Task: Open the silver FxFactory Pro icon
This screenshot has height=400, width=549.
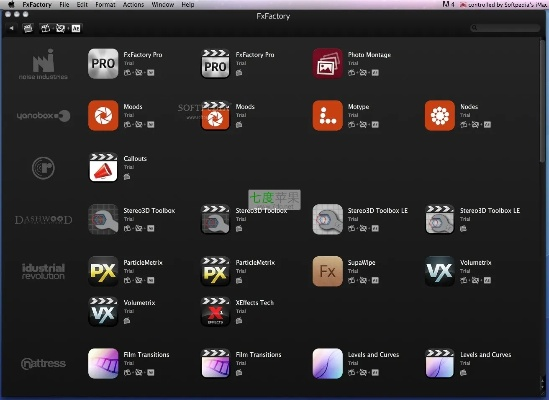Action: 103,64
